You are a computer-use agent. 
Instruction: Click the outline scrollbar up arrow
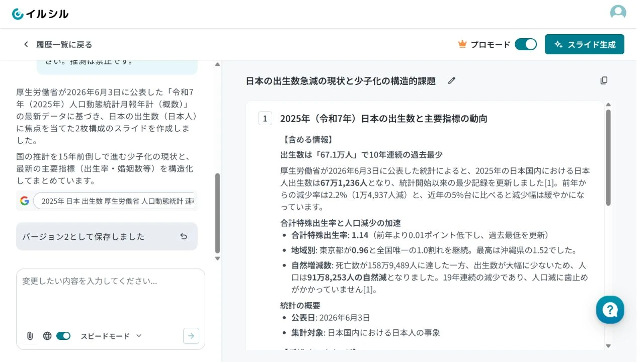tap(608, 105)
